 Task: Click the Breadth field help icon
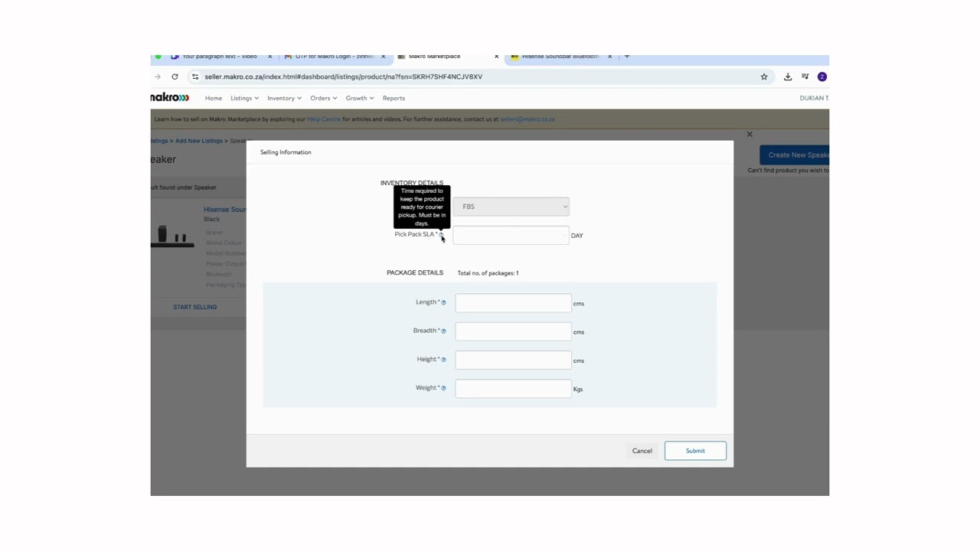pos(443,331)
